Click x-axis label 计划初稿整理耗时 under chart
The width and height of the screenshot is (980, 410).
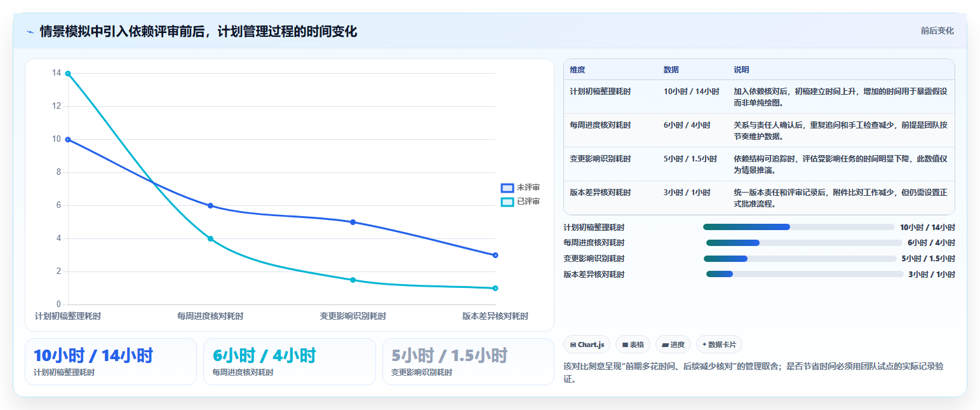click(68, 316)
